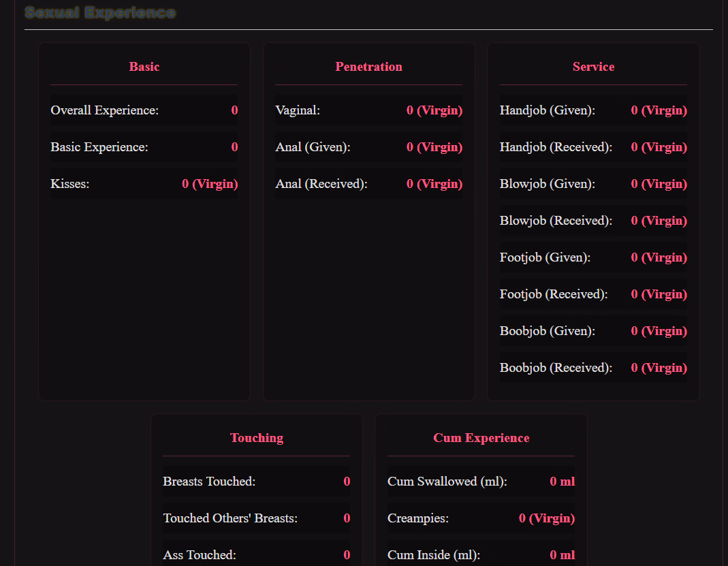Click the Anal (Received) stat row
The image size is (728, 566).
pos(368,184)
